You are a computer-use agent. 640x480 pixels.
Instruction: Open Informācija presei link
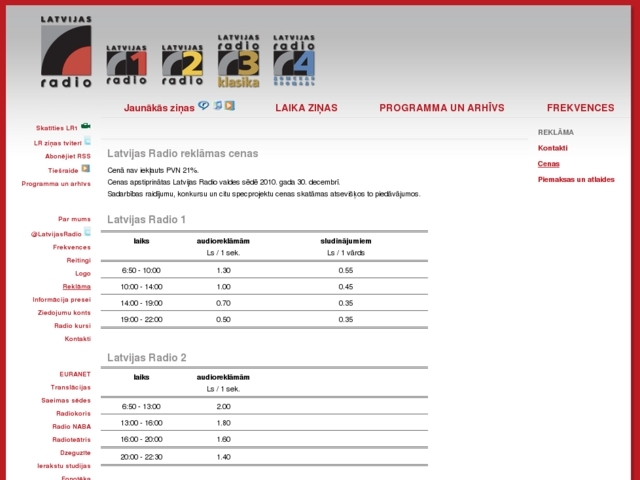pos(62,300)
